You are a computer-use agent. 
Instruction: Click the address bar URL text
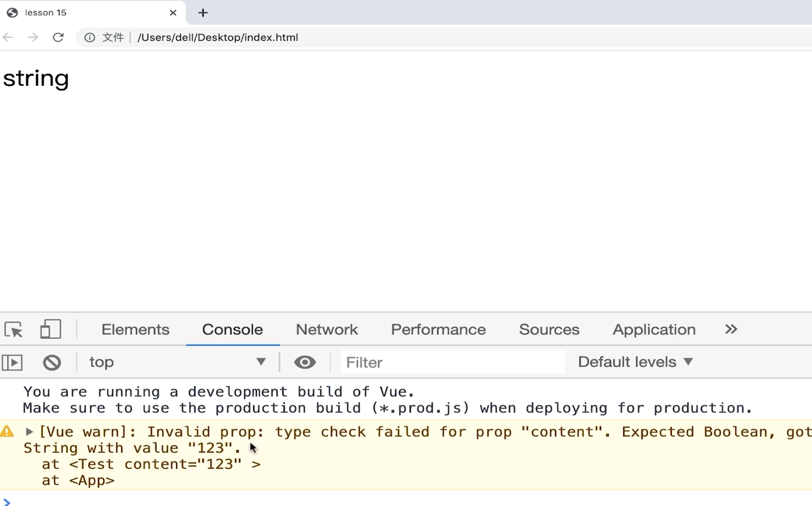point(217,37)
